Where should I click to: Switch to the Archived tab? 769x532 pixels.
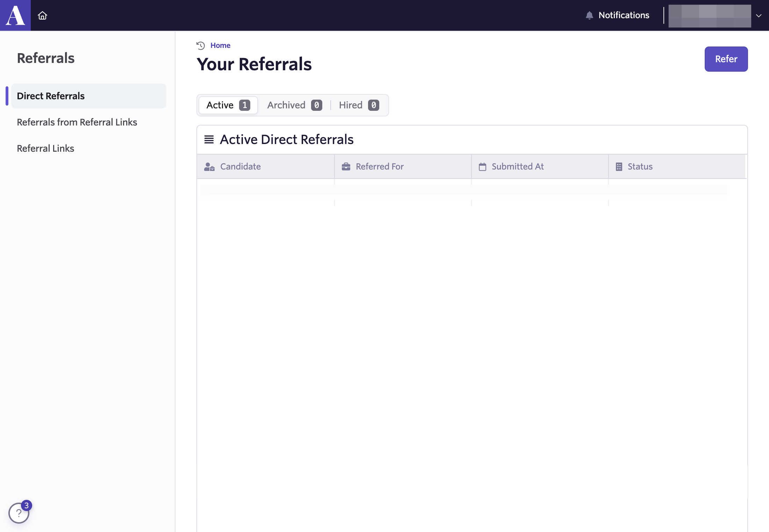point(294,105)
